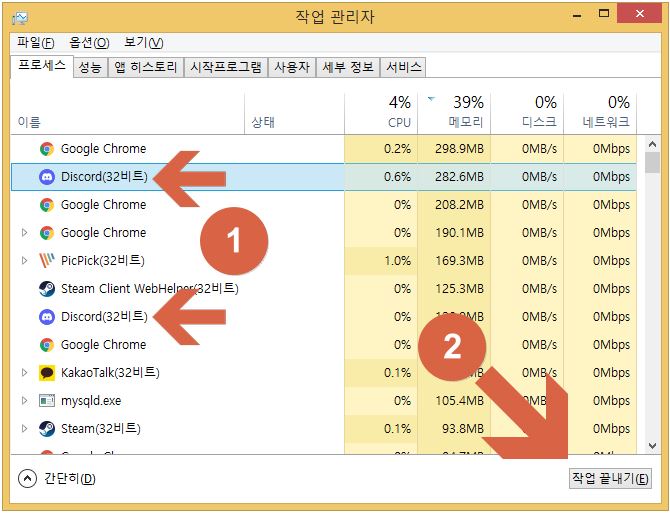Viewport: 670px width, 514px height.
Task: Click the 0.2% CPU value for Chrome
Action: (x=397, y=149)
